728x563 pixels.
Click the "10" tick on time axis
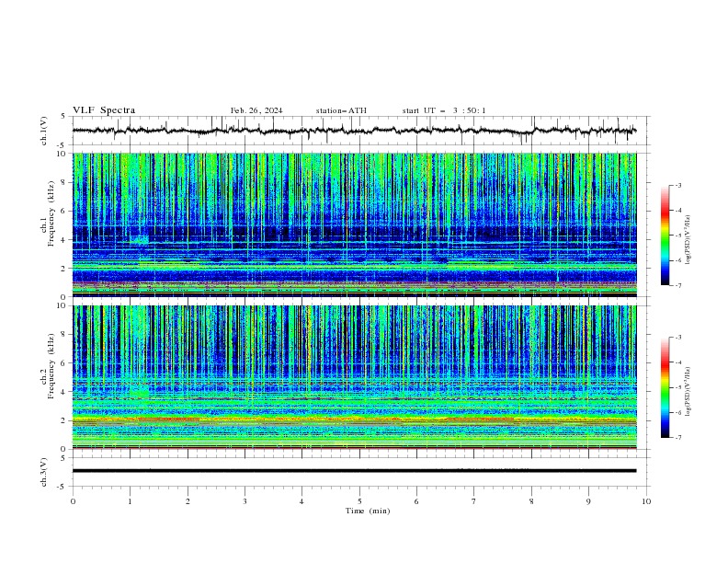[x=646, y=501]
